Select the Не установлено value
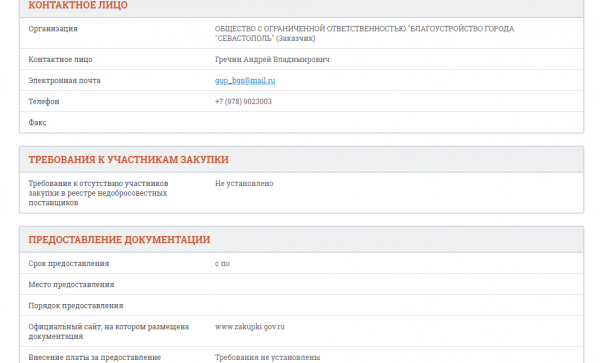This screenshot has height=363, width=600. [244, 183]
